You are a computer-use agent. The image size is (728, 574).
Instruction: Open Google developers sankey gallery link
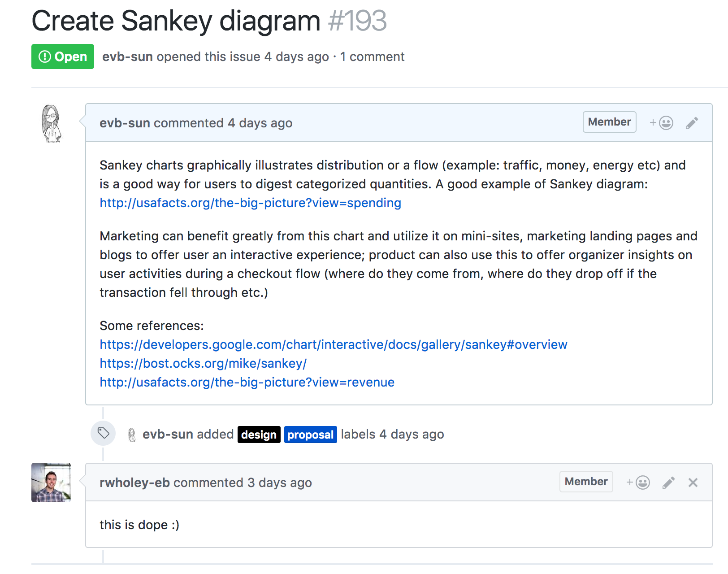pyautogui.click(x=333, y=344)
